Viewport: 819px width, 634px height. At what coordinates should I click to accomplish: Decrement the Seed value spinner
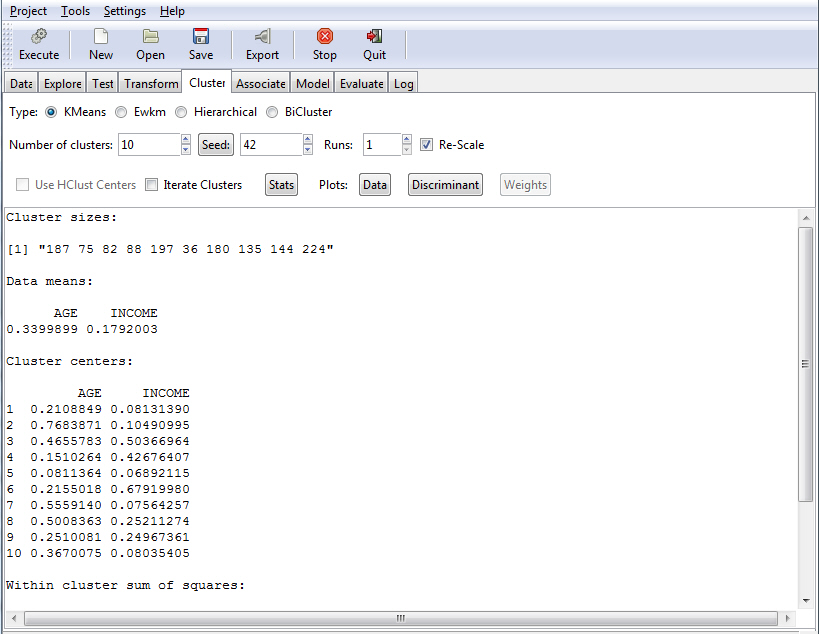308,150
